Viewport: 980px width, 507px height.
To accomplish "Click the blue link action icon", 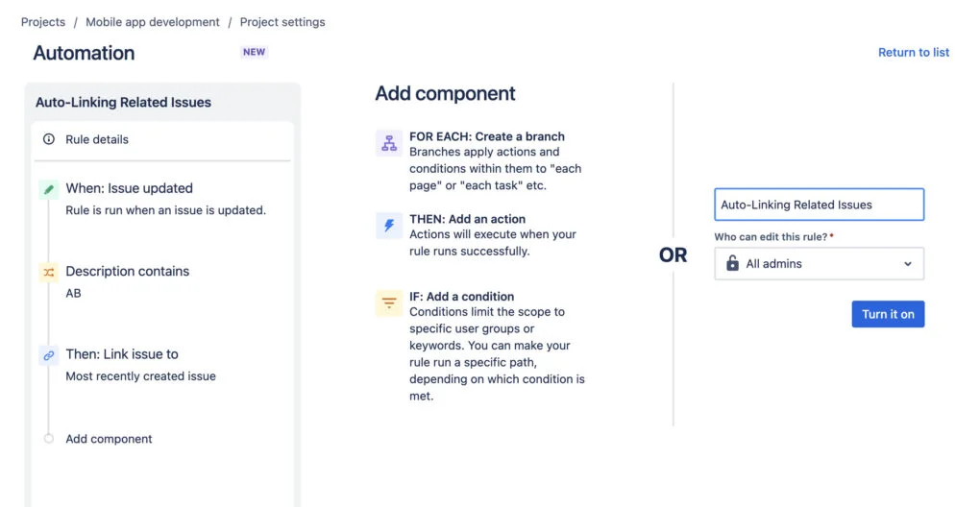I will coord(49,355).
